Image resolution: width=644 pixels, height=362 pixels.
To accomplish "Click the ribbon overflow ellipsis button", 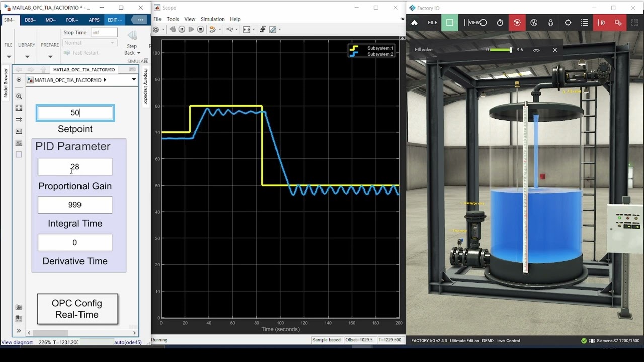I will pos(140,20).
